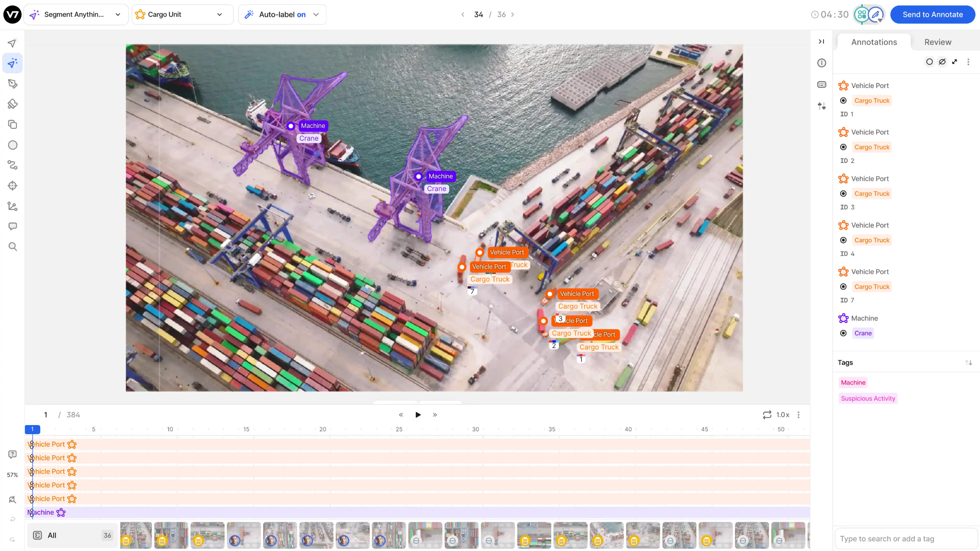Select the brush tool in the left sidebar

[13, 103]
